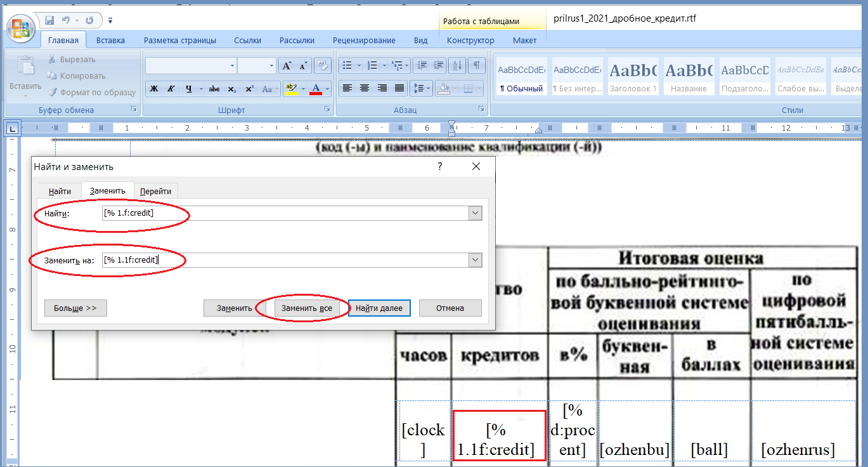Click the align left icon
Screen dimensions: 868x467
pos(347,88)
